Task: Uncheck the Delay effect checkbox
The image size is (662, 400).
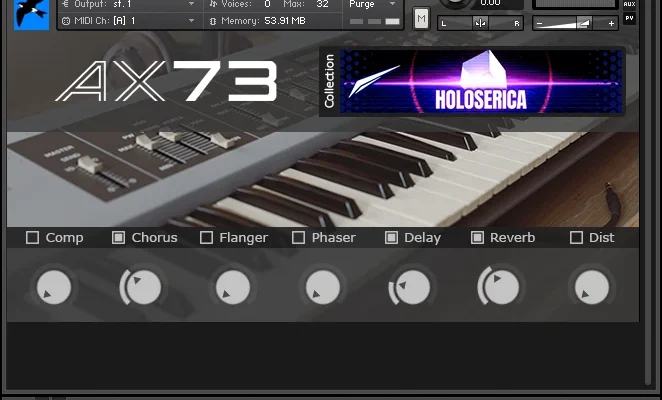Action: pyautogui.click(x=391, y=238)
